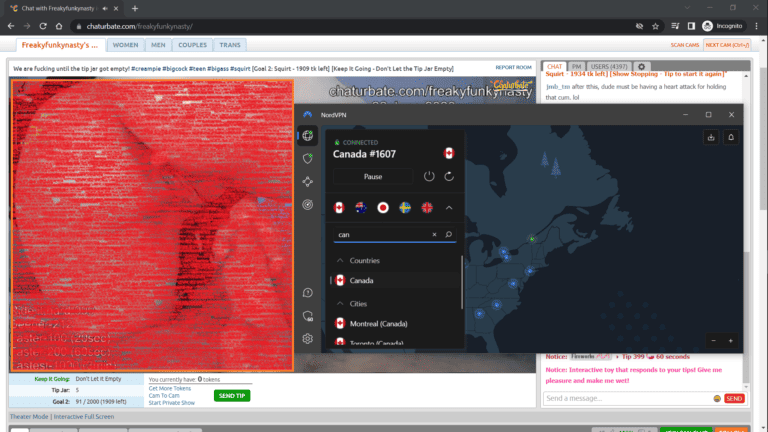Click the green SEND TIP button

(x=232, y=396)
